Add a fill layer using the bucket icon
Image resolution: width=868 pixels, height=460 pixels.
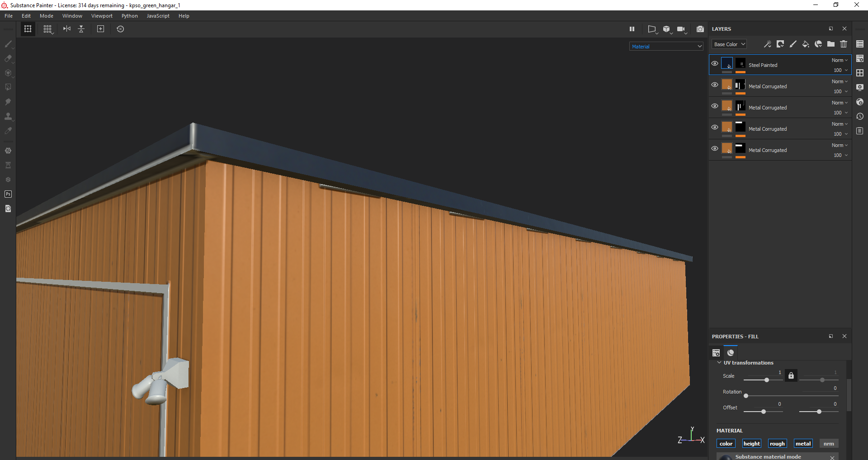805,44
